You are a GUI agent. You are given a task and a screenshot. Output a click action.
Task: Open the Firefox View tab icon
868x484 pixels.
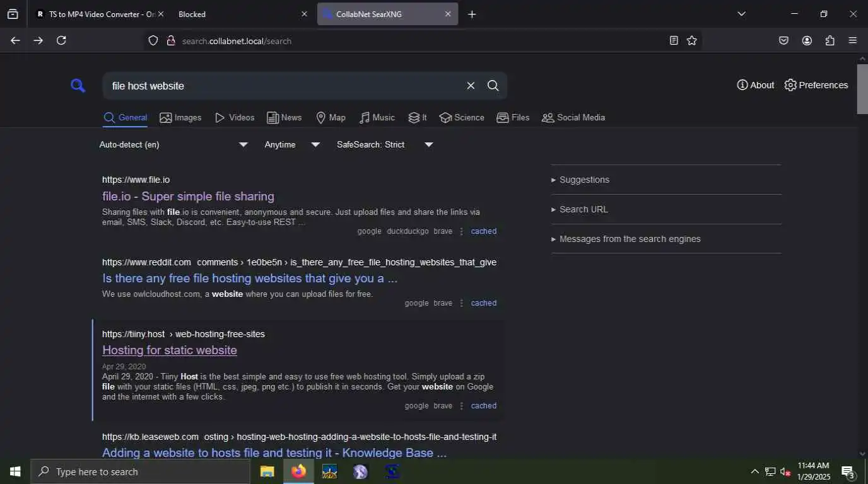pos(13,14)
